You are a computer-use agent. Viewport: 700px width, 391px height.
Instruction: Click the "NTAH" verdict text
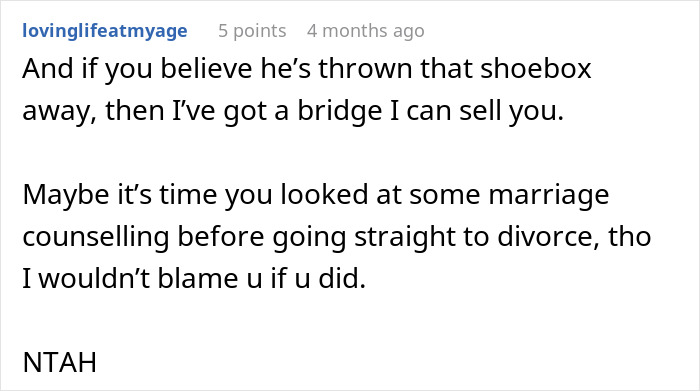[59, 362]
